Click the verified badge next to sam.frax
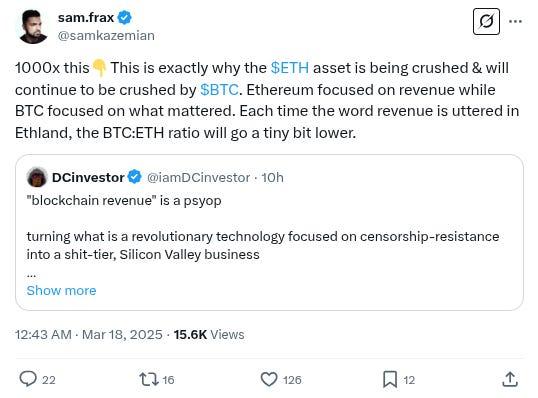Image resolution: width=538 pixels, height=398 pixels. (x=125, y=17)
